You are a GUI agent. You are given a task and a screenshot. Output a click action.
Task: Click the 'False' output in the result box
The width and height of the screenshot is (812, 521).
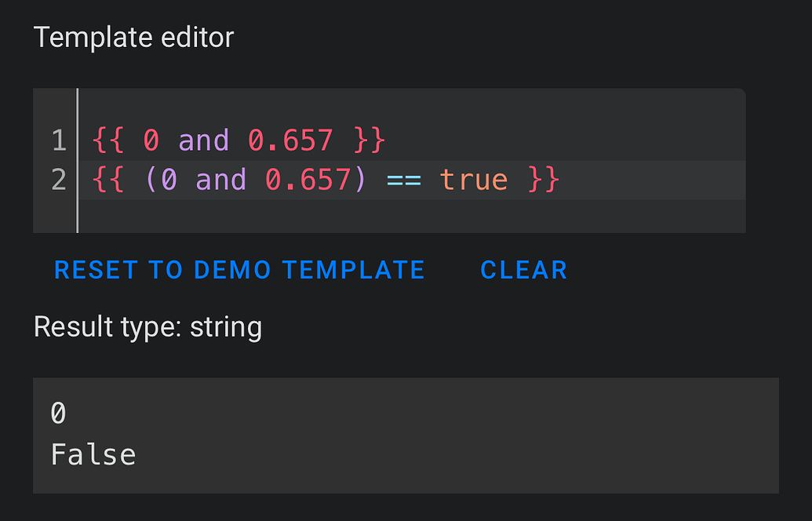click(93, 454)
